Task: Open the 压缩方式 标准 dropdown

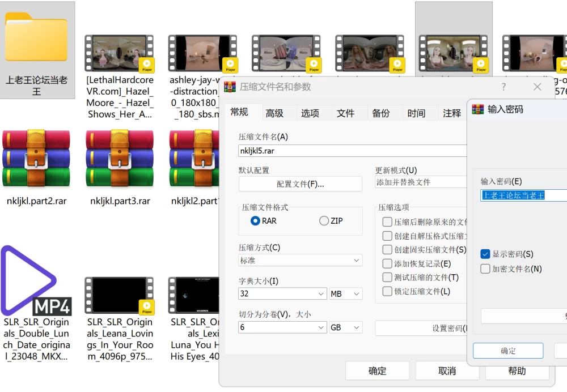Action: point(300,261)
